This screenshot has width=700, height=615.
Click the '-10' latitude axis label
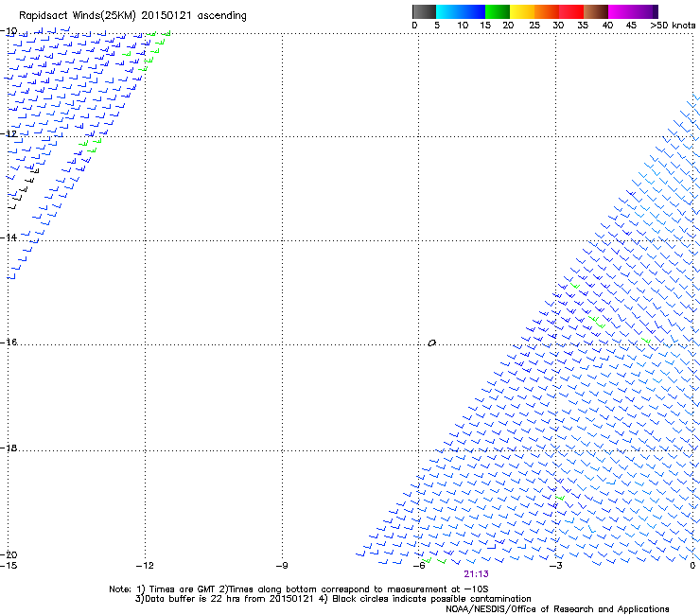(9, 31)
